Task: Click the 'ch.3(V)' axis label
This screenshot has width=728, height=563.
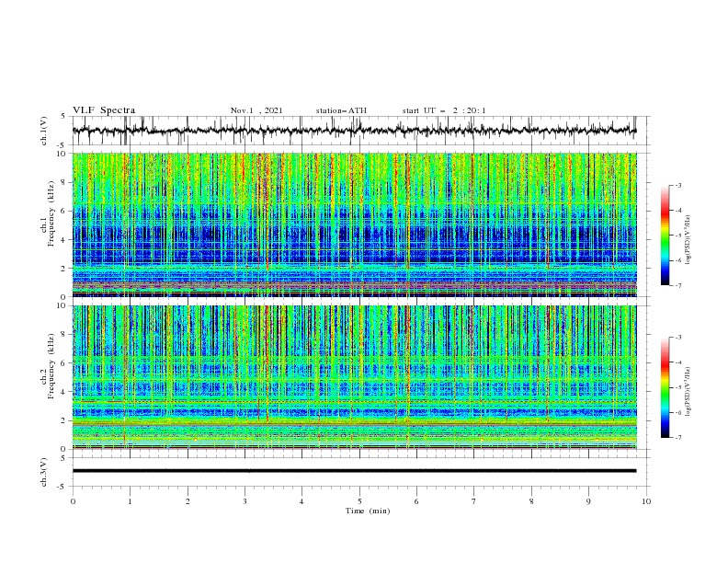Action: tap(43, 472)
